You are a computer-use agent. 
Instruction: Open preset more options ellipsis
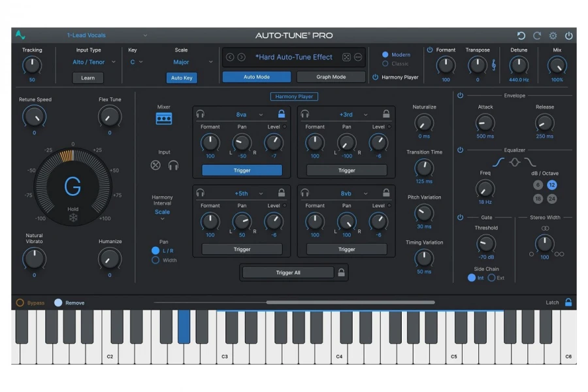(358, 57)
